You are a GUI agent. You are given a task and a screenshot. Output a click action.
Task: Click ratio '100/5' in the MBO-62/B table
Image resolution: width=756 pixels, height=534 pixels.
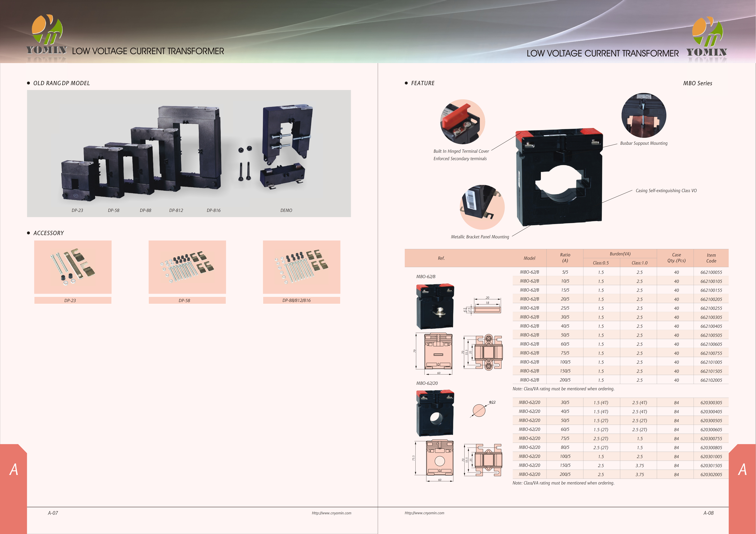(565, 362)
